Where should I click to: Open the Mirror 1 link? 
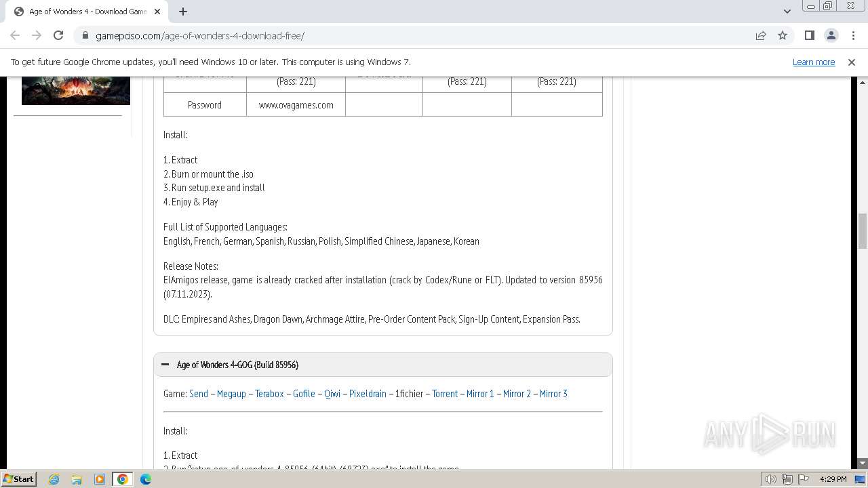(x=480, y=394)
